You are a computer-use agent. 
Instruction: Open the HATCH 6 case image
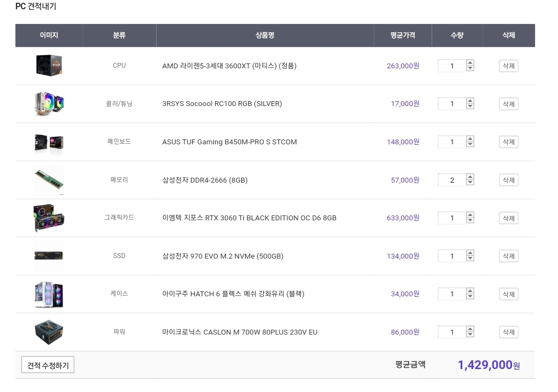click(x=49, y=294)
